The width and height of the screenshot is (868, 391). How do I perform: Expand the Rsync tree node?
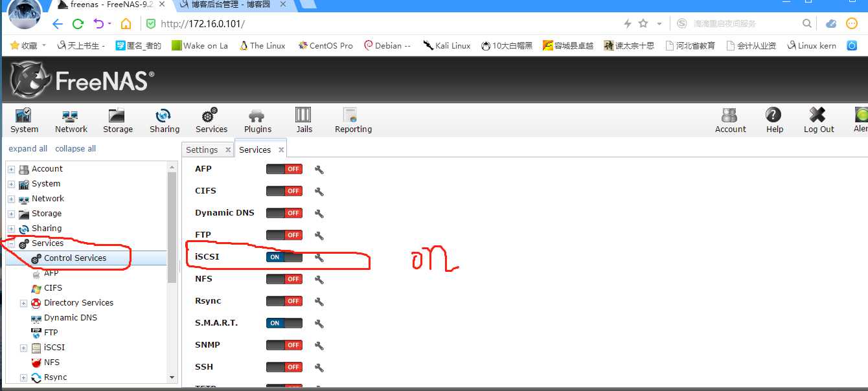[x=23, y=377]
